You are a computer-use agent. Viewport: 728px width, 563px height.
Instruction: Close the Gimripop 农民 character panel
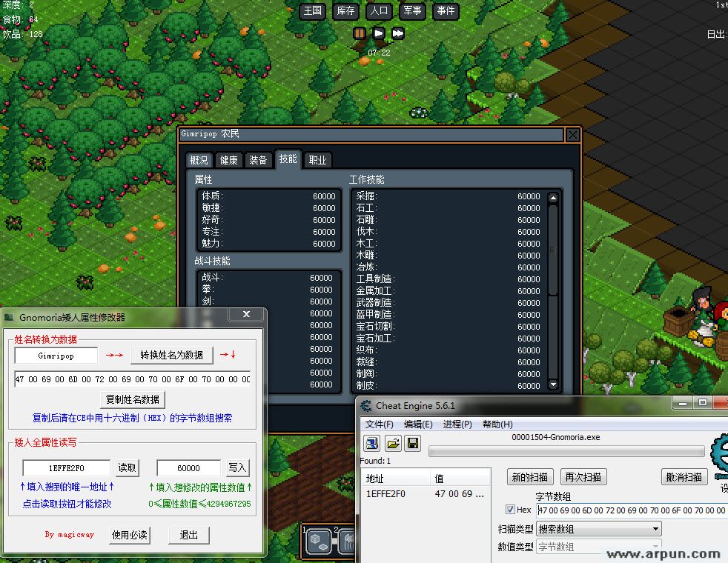[x=572, y=135]
